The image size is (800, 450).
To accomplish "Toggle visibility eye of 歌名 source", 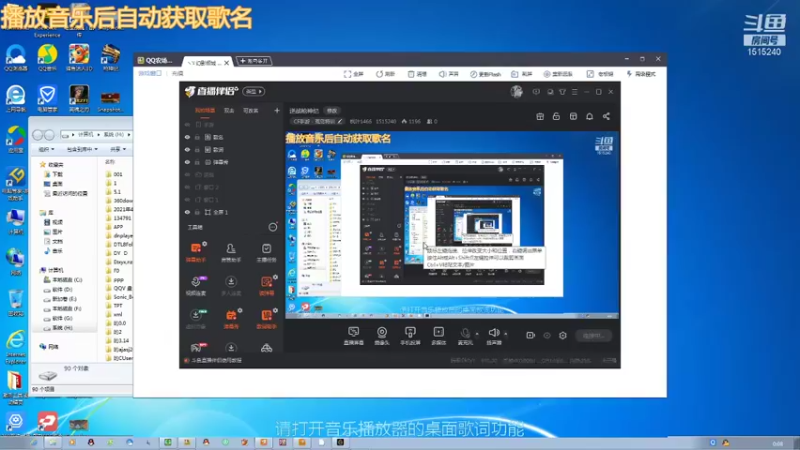I will pos(187,137).
